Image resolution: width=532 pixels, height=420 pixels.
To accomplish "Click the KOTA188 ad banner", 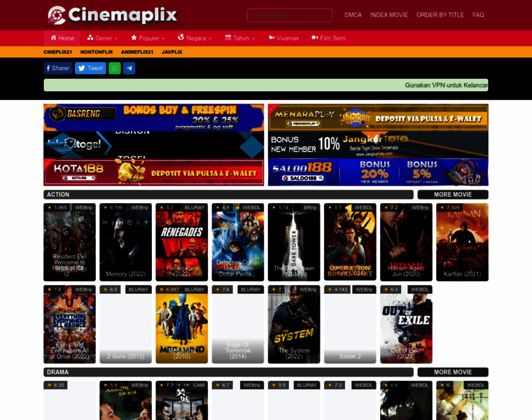I will 154,172.
